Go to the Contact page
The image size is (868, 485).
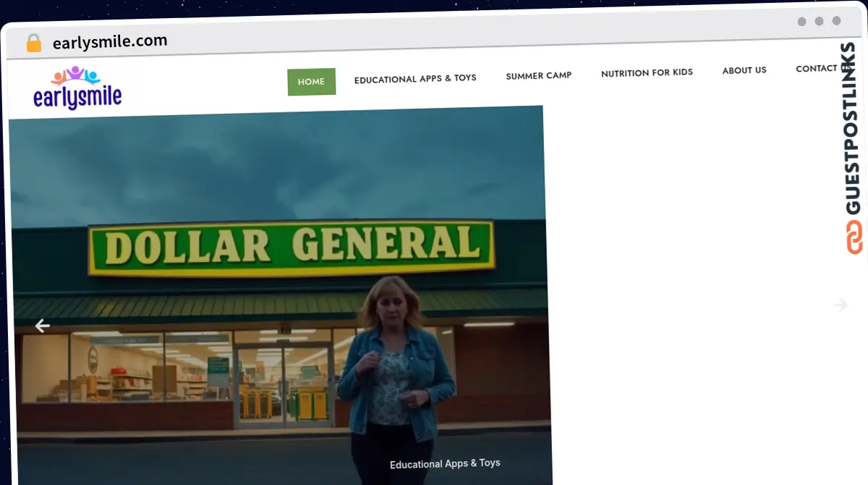(x=817, y=69)
